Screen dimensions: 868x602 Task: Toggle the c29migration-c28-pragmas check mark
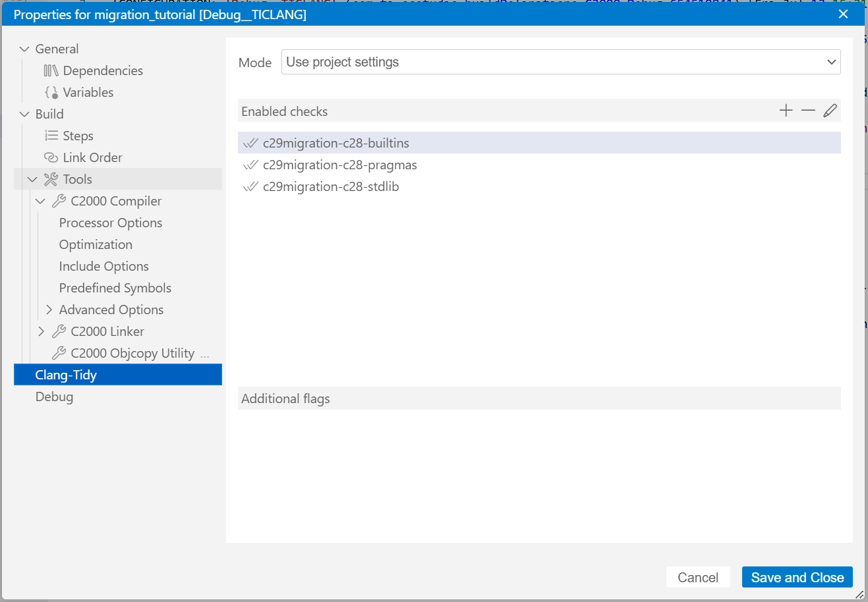point(250,165)
